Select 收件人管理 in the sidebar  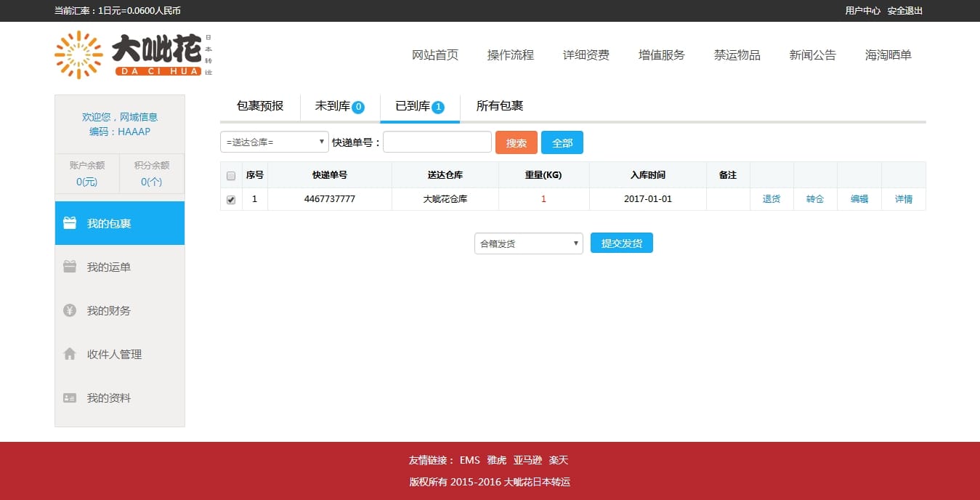coord(120,354)
